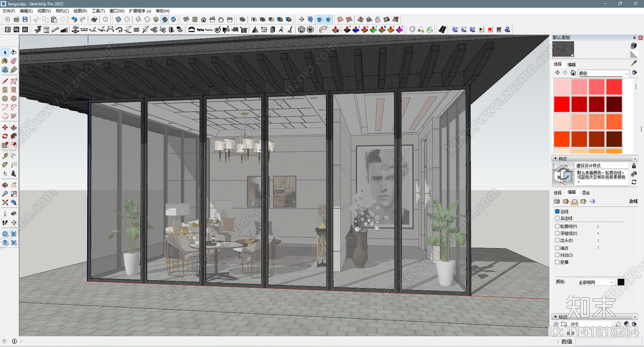Switch to X-ray face style icon

pos(118,19)
